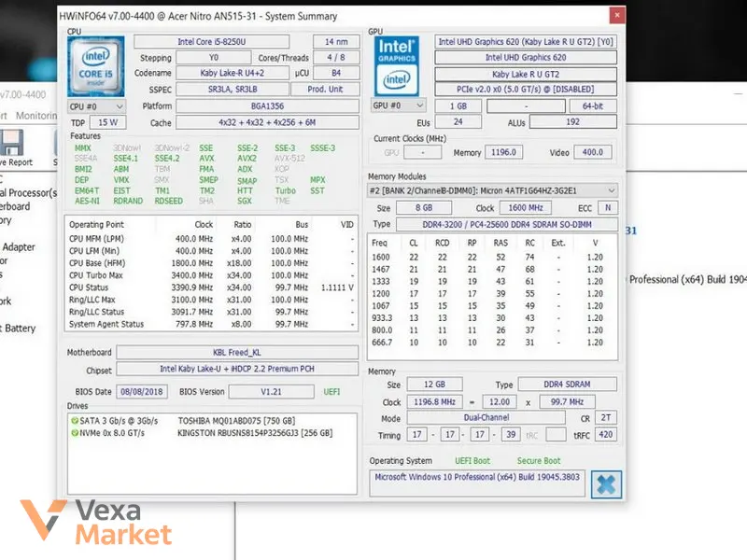Click the Kaby Lake-R U4+2 codename field
Viewport: 747px width, 560px height.
pos(233,73)
